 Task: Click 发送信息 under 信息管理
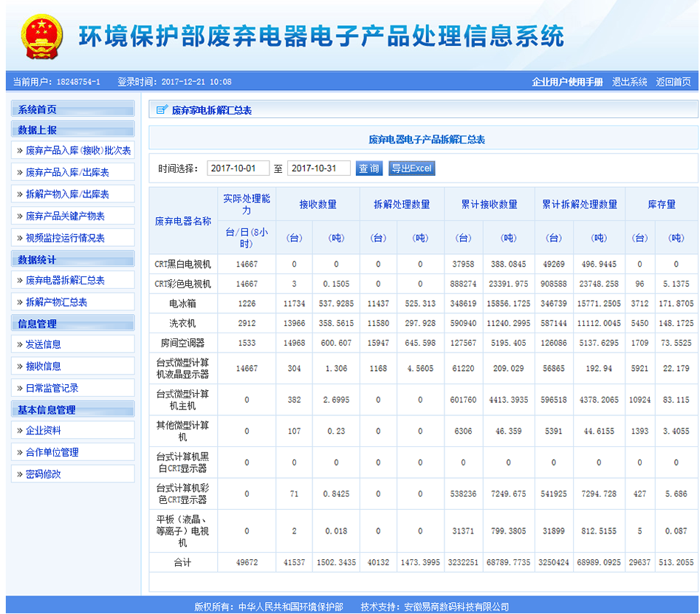(44, 344)
